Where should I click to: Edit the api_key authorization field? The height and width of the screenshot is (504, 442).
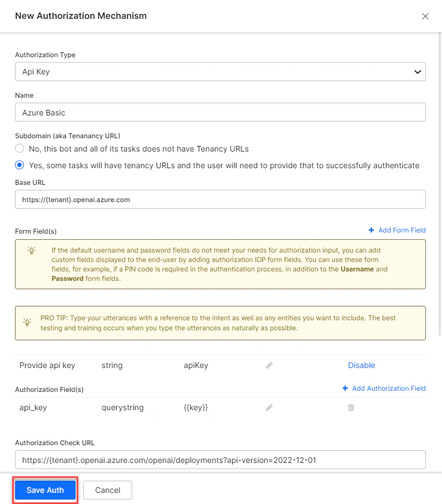click(269, 407)
